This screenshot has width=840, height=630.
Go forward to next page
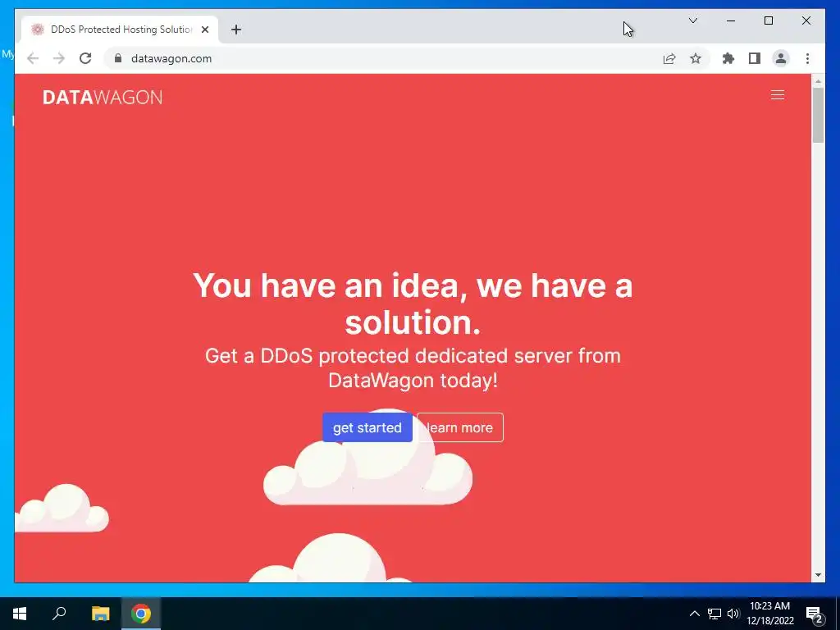59,58
